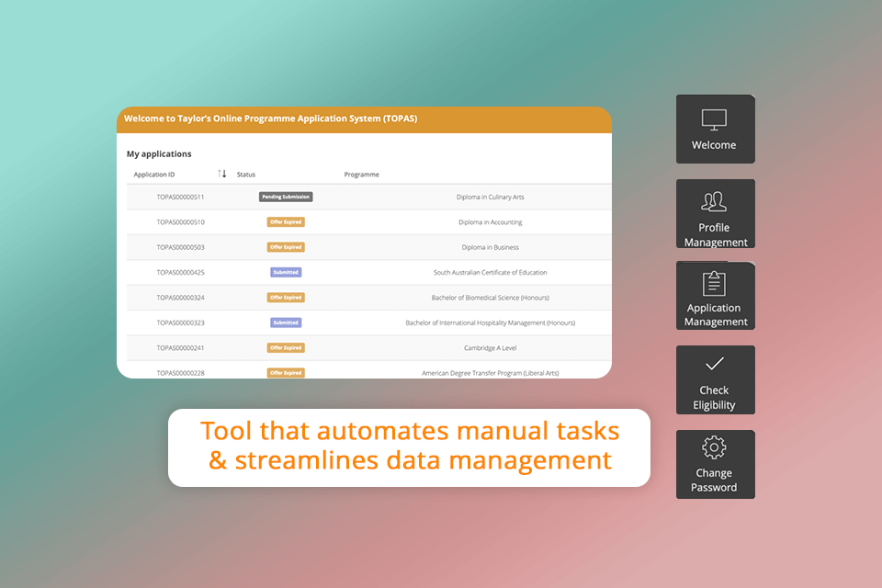
Task: Click Offer Expired badge for Diploma in Business
Action: 286,247
